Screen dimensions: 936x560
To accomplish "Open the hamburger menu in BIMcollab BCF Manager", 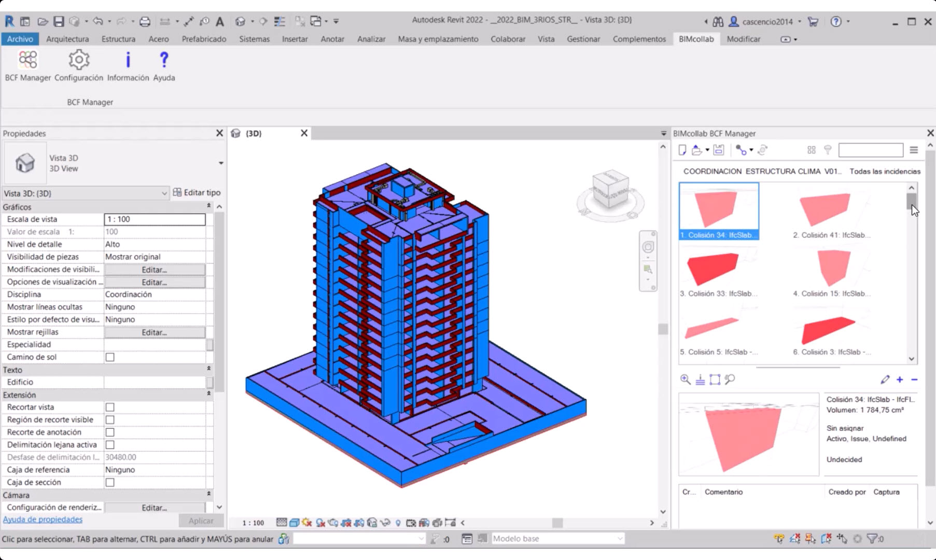I will tap(913, 150).
